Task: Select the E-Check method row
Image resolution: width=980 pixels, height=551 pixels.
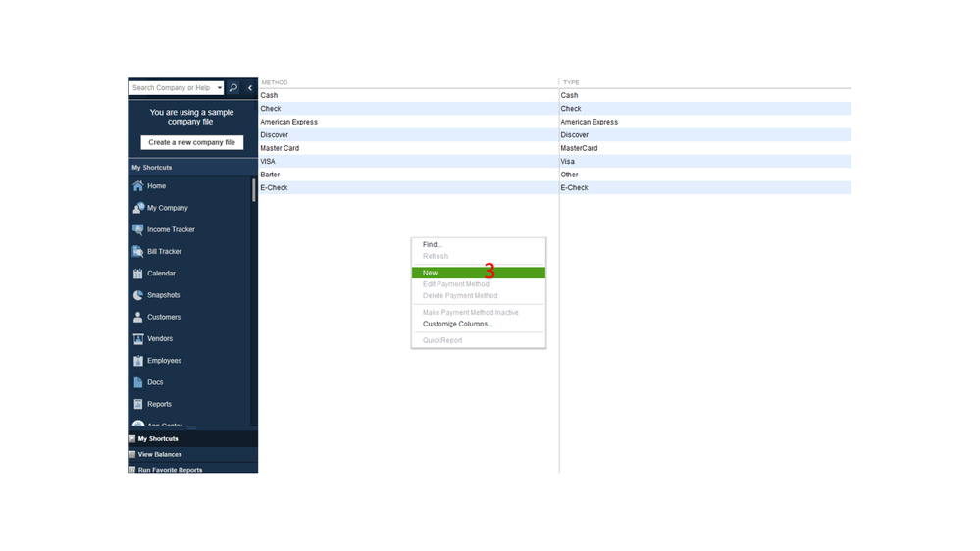Action: click(555, 187)
